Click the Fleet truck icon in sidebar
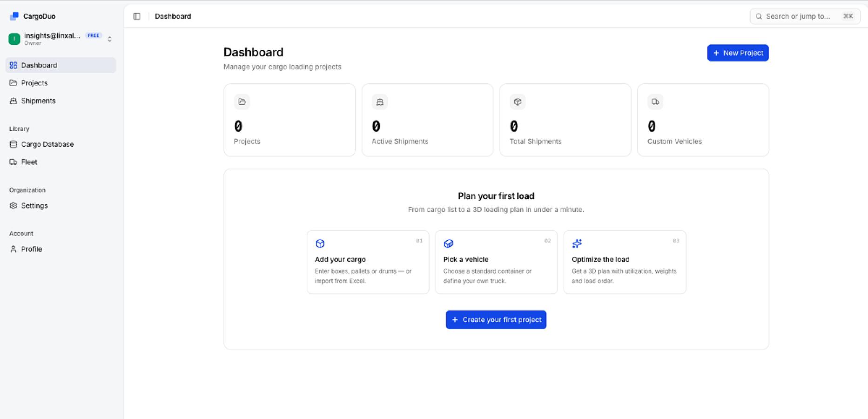This screenshot has width=868, height=419. (13, 162)
